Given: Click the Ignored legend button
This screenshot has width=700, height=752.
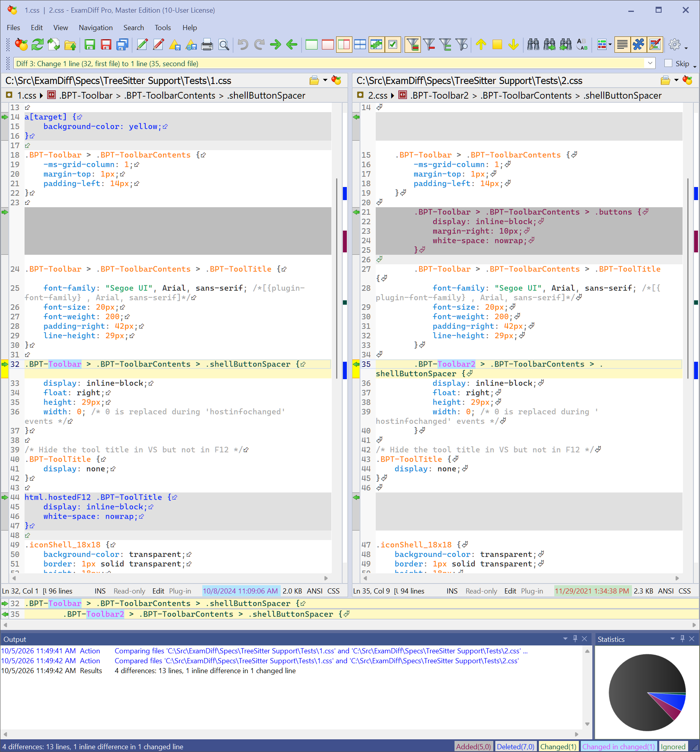Looking at the screenshot, I should 673,746.
